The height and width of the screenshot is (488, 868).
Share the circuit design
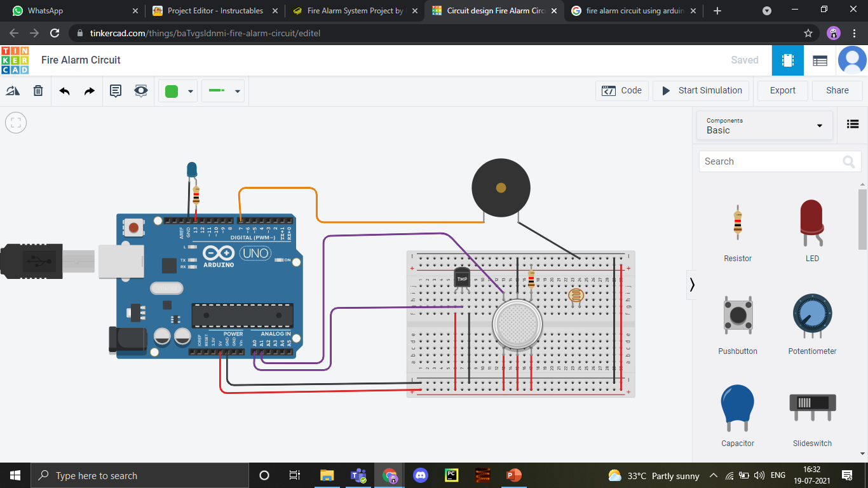point(837,90)
